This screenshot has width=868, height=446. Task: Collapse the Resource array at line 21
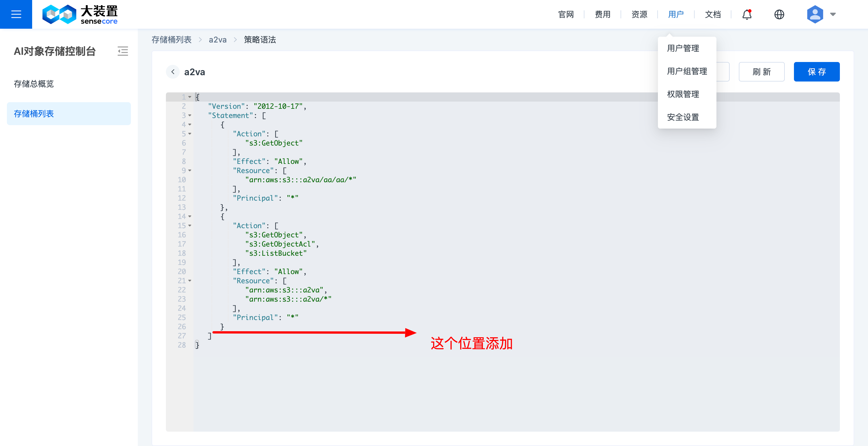click(190, 281)
